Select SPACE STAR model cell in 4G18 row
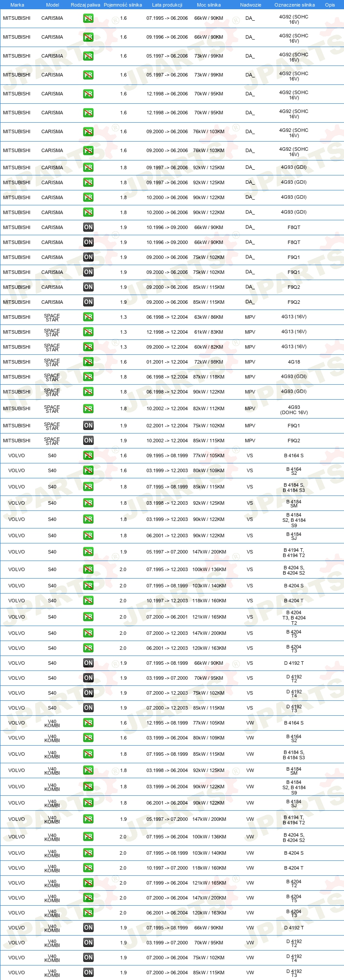The height and width of the screenshot is (980, 344). (x=52, y=362)
